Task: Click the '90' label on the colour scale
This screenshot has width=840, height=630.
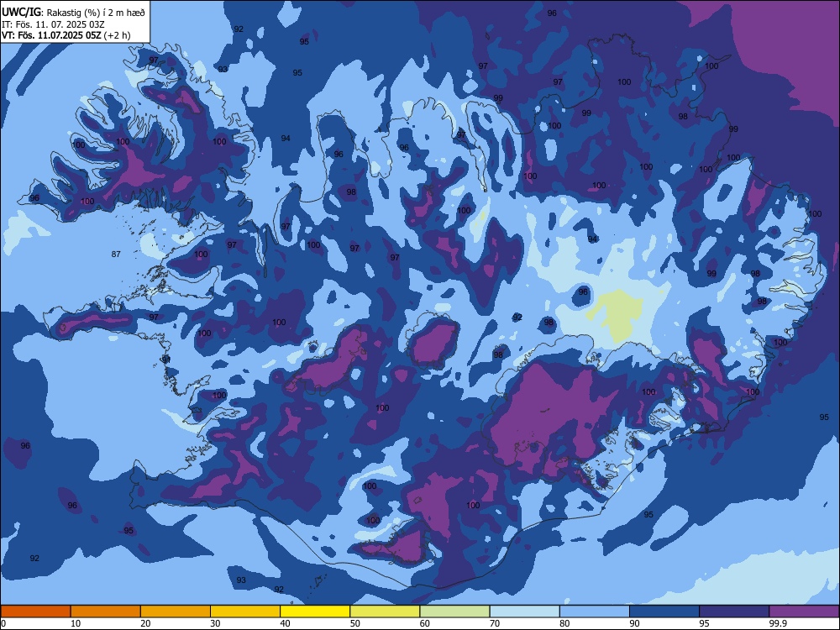Action: click(x=635, y=623)
